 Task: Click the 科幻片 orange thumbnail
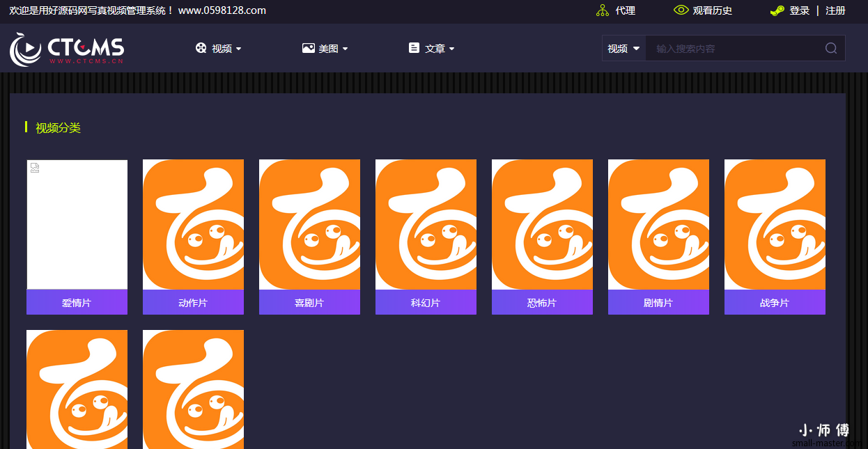point(426,225)
